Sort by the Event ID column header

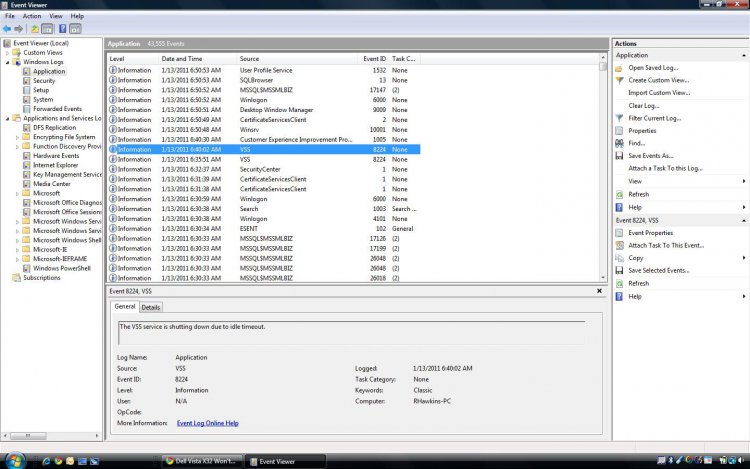[x=374, y=59]
